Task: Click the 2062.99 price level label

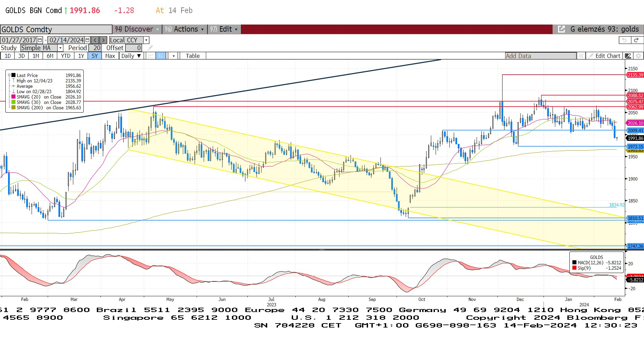Action: pos(635,107)
